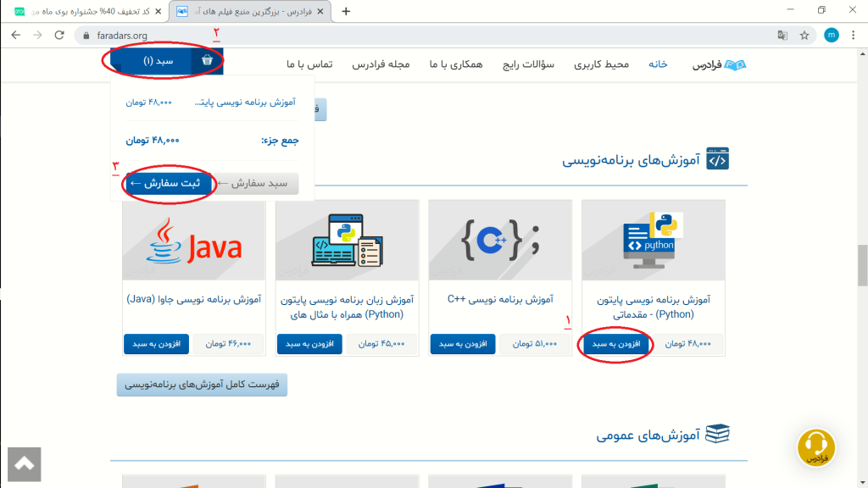The width and height of the screenshot is (868, 488).
Task: Click the general courses books icon
Action: pyautogui.click(x=717, y=434)
